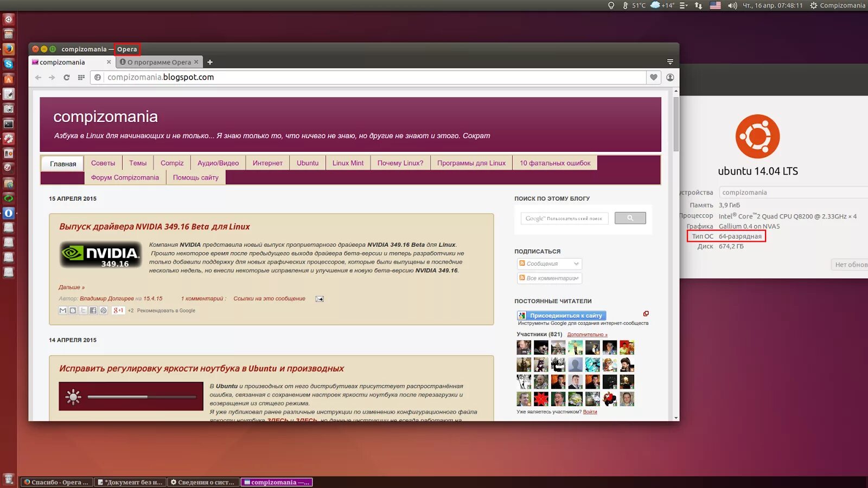
Task: Pin the NVIDIA post on Pinterest
Action: pos(104,311)
